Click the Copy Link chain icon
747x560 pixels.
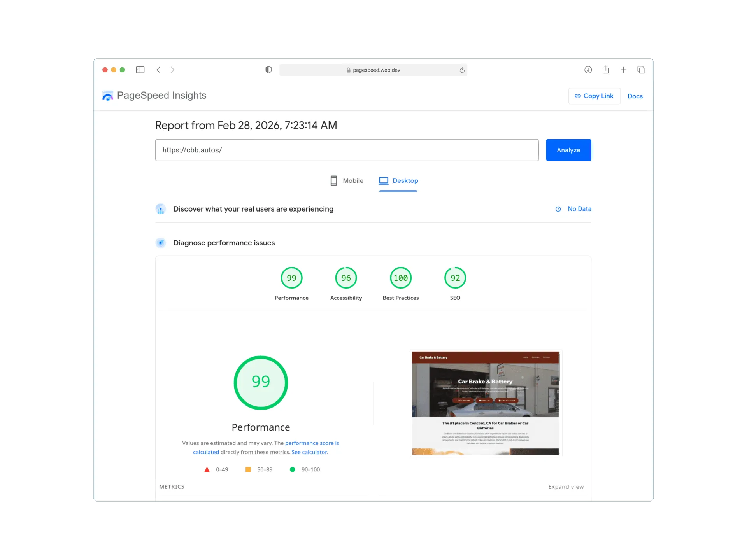click(x=577, y=96)
